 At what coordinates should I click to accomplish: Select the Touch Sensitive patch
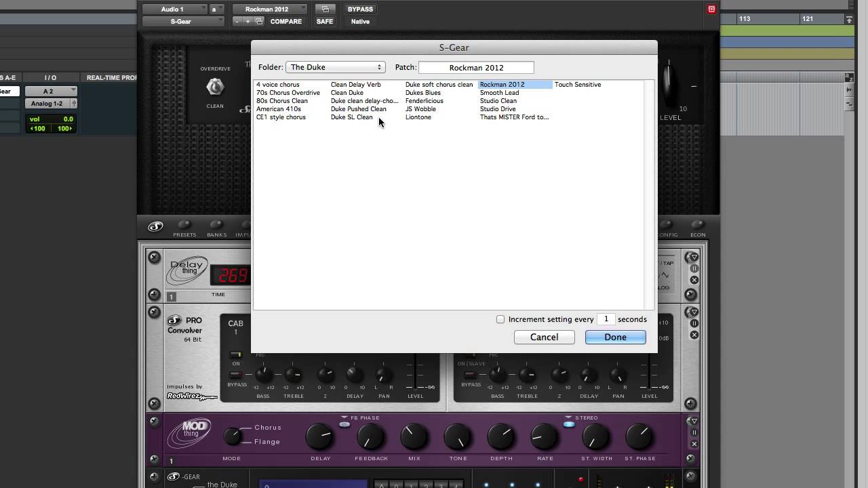tap(578, 85)
